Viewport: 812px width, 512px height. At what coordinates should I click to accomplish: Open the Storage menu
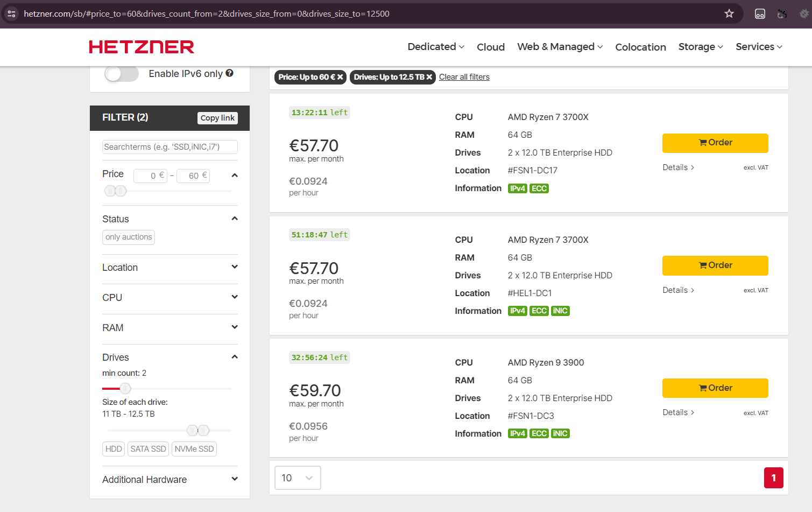[x=701, y=47]
